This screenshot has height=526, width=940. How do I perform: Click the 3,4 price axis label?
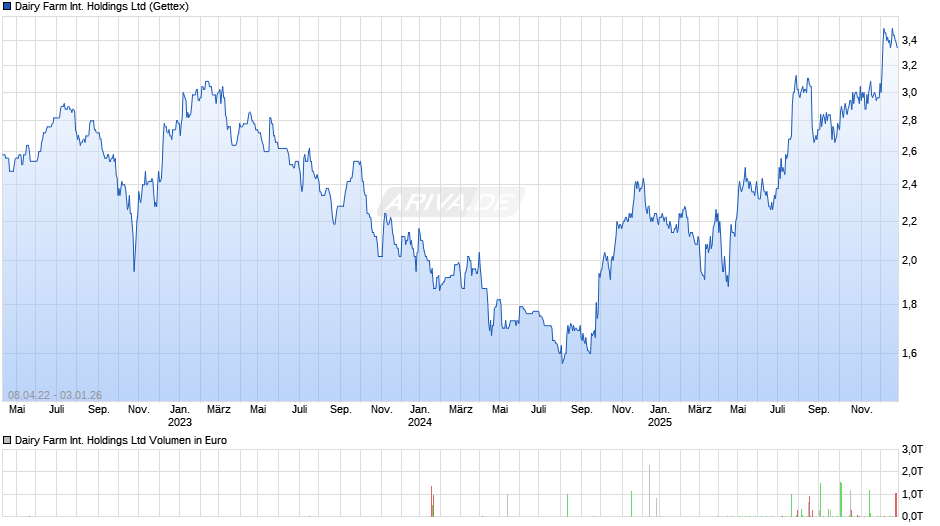tap(909, 40)
